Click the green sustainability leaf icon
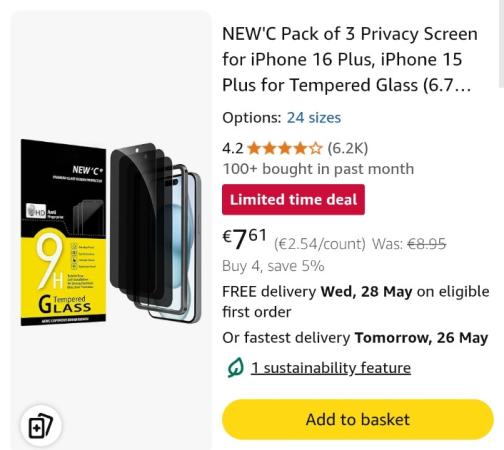 pyautogui.click(x=236, y=367)
